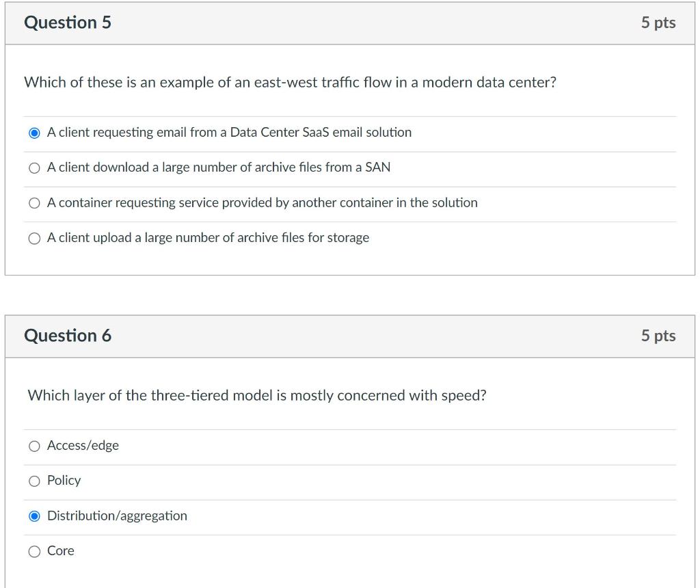The image size is (700, 588).
Task: Choose radio button for container requesting service
Action: coord(34,204)
